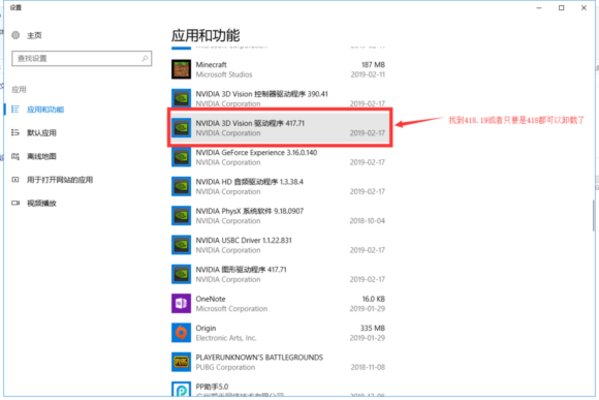The height and width of the screenshot is (400, 599).
Task: Click the 应用和功能 sidebar icon
Action: pos(15,109)
